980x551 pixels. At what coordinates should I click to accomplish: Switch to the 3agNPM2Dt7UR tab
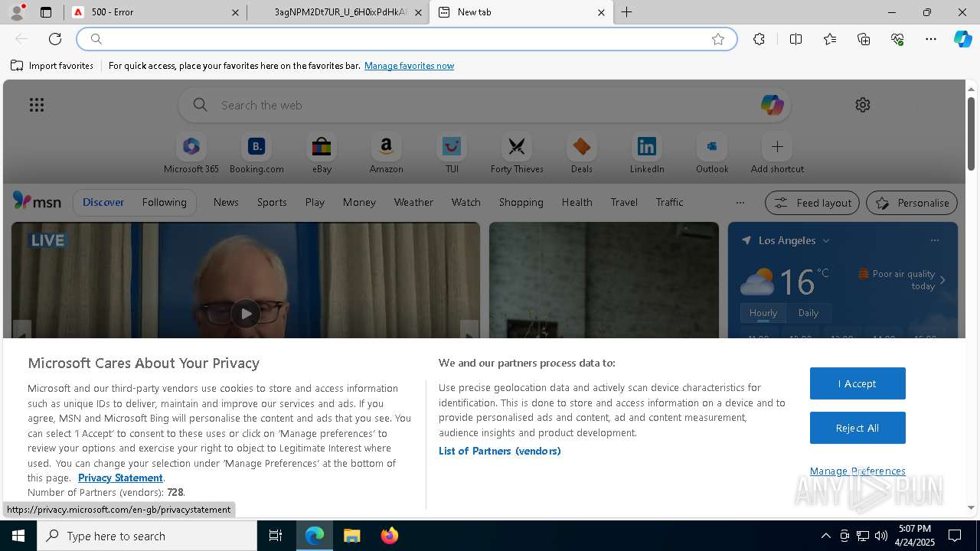pos(338,12)
